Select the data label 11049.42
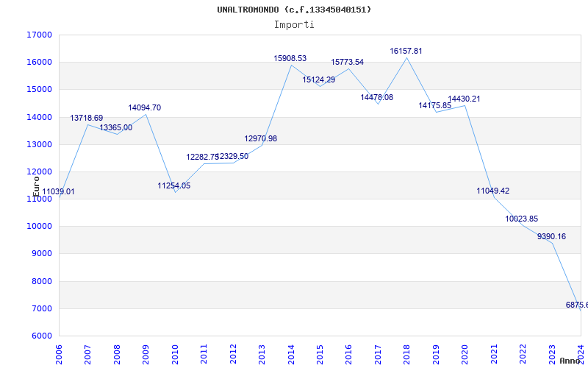 (493, 191)
